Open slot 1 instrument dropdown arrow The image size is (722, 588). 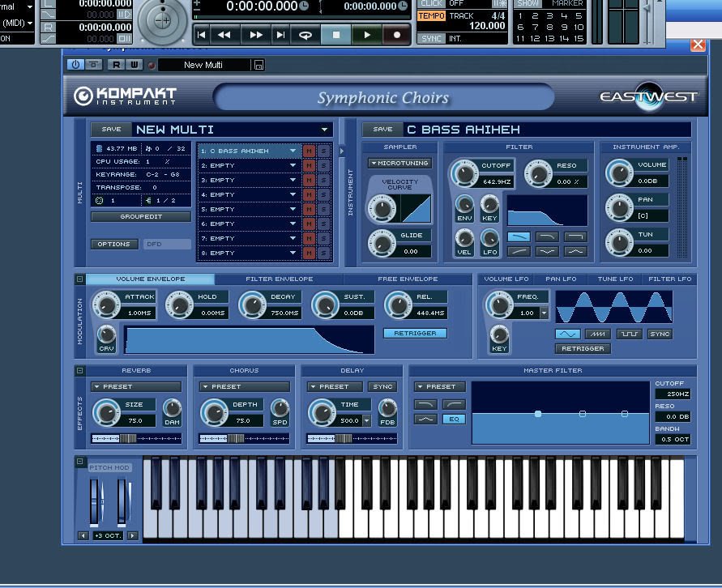[293, 151]
